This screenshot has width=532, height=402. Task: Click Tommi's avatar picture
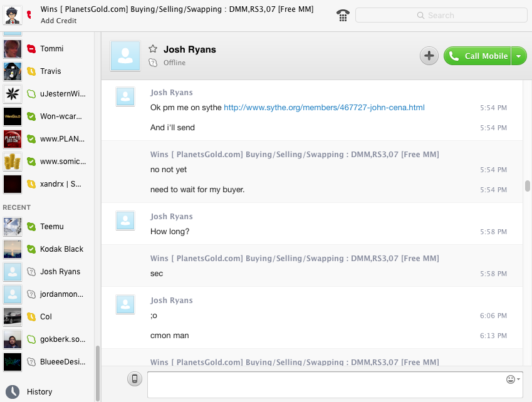13,49
